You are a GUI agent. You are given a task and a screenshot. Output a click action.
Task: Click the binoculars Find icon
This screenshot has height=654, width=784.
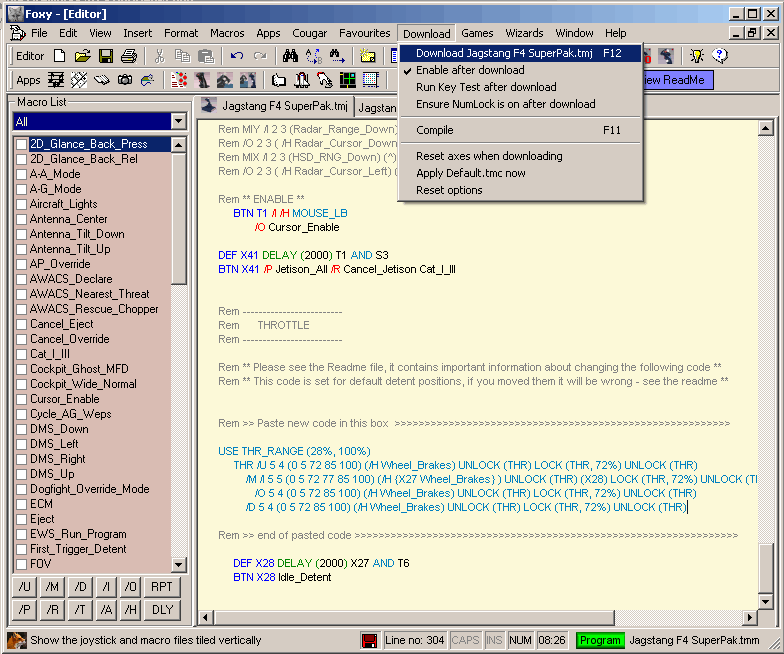291,56
